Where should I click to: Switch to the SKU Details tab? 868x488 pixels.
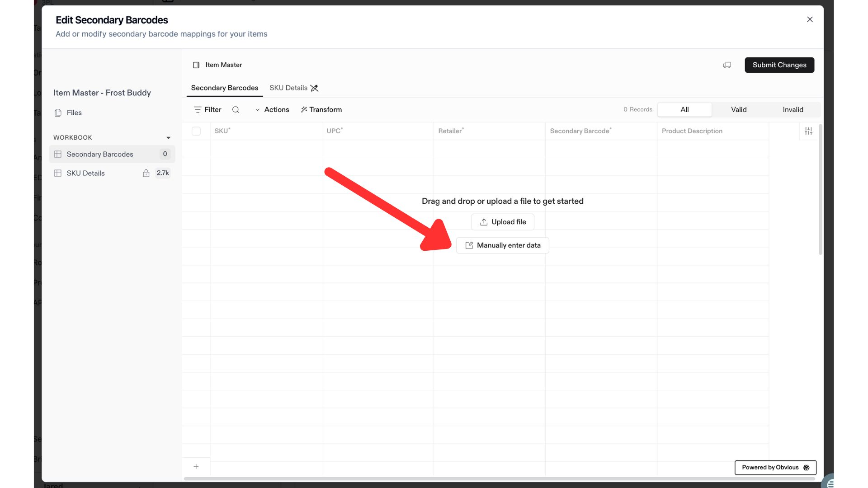tap(288, 88)
